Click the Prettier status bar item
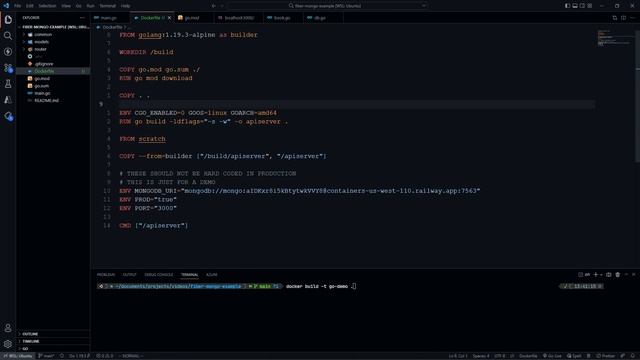This screenshot has height=360, width=640. [x=605, y=356]
